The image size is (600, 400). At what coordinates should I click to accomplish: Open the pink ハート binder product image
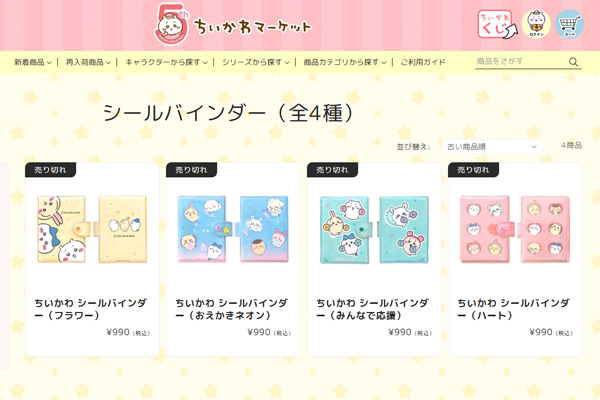click(x=515, y=229)
